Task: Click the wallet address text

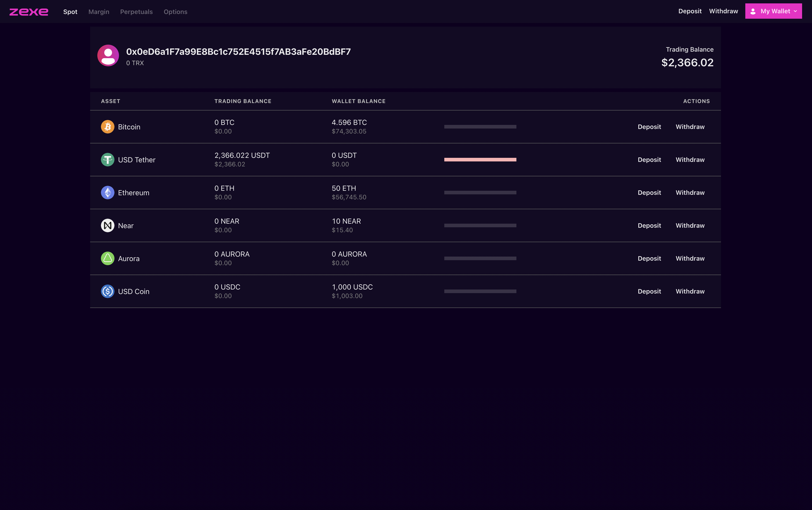Action: [x=238, y=52]
